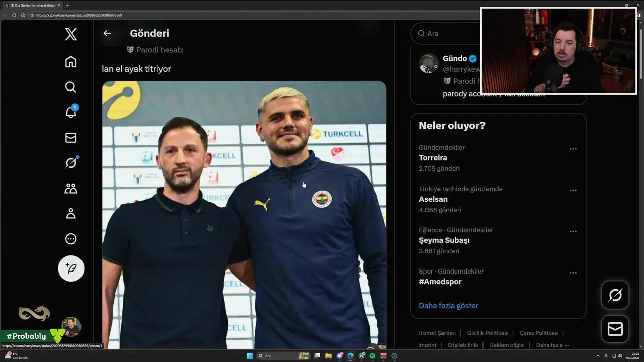Screen dimensions: 644x362
Task: Click the account avatar at bottom left
Action: 71,327
